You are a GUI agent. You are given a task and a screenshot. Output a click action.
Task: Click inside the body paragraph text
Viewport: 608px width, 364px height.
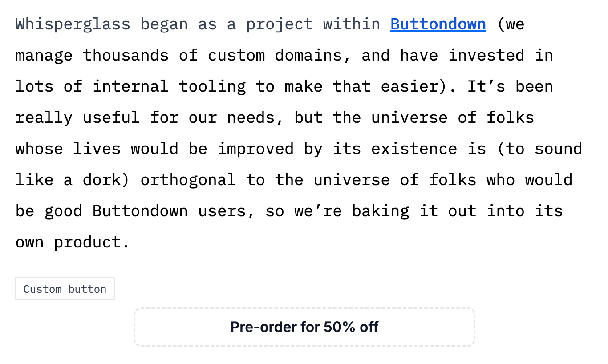pos(267,117)
